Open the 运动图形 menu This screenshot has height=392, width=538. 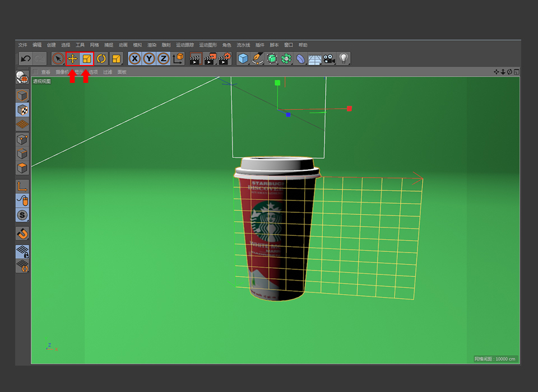tap(208, 45)
